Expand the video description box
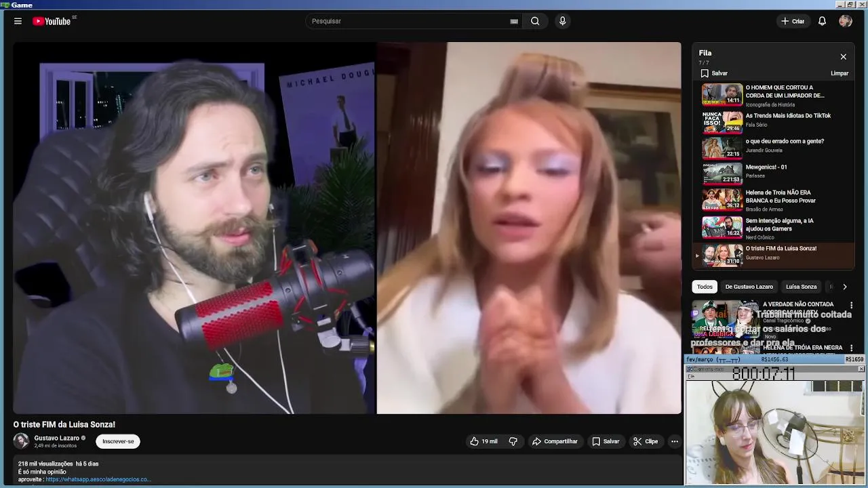 pos(347,471)
